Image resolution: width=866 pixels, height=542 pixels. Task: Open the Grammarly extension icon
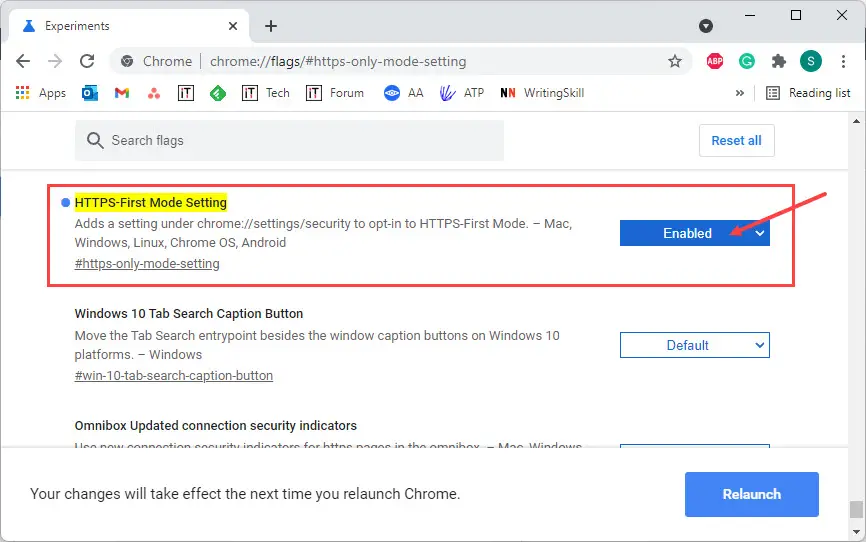(x=747, y=61)
